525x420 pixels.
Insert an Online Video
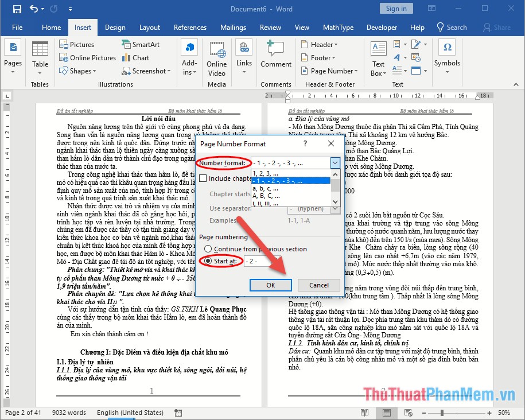coord(216,57)
